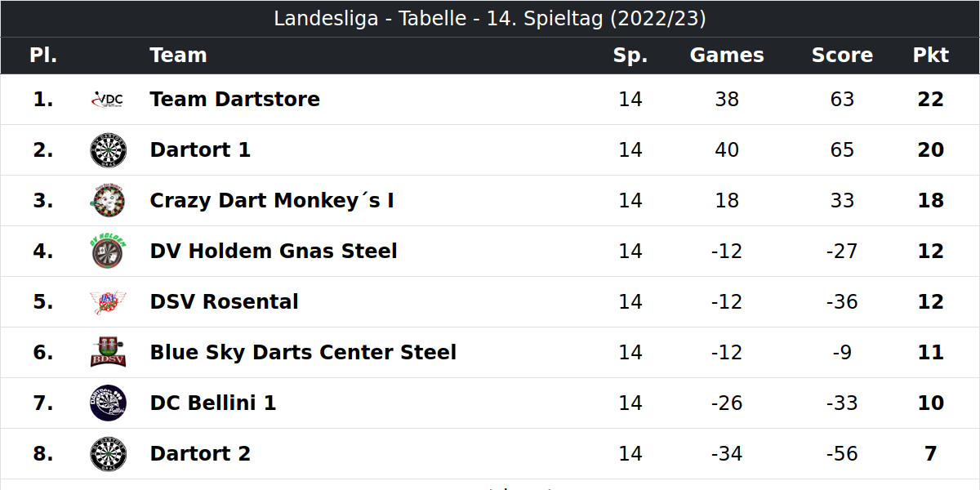
Task: Open the Team Dartstore team name
Action: coord(234,100)
